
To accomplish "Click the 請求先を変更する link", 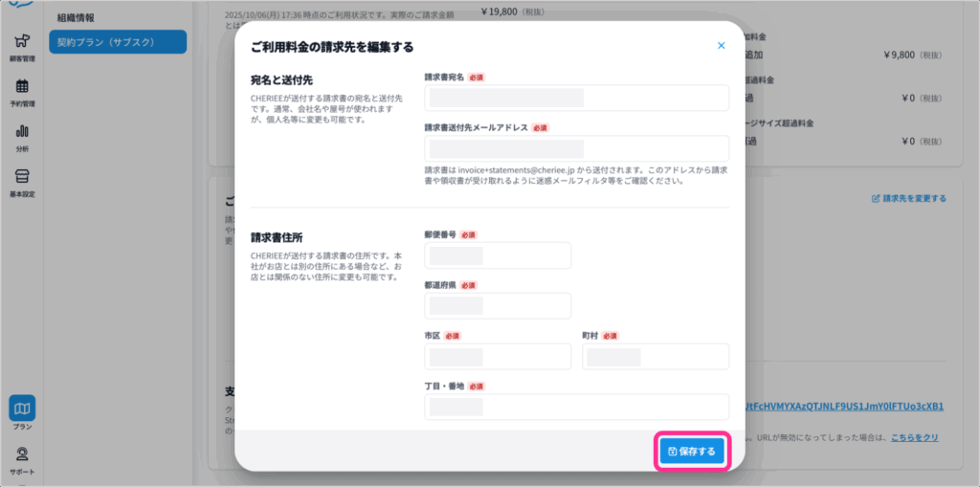I will (x=908, y=199).
